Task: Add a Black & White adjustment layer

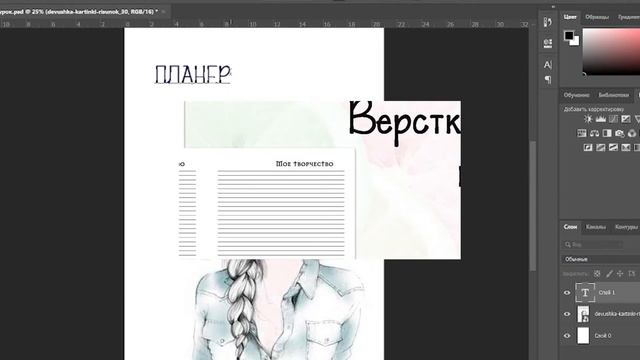Action: point(607,133)
